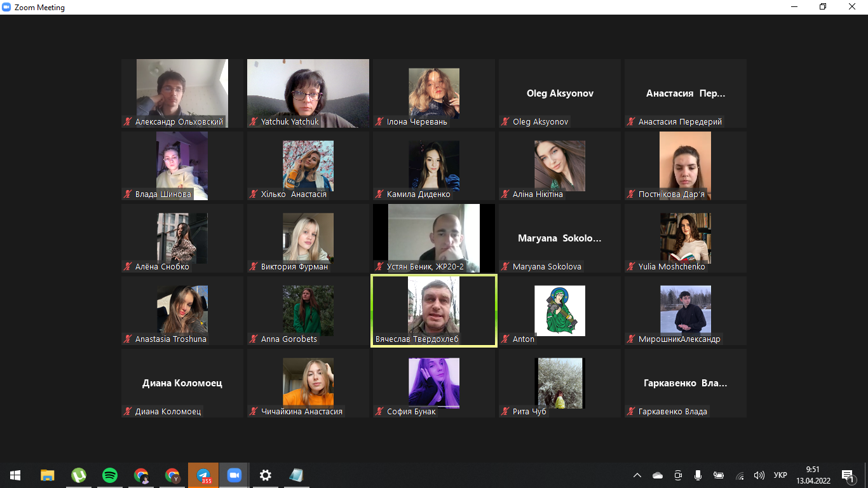Viewport: 868px width, 488px height.
Task: Click large name Гаркавенко Вла... in tile
Action: click(x=686, y=383)
